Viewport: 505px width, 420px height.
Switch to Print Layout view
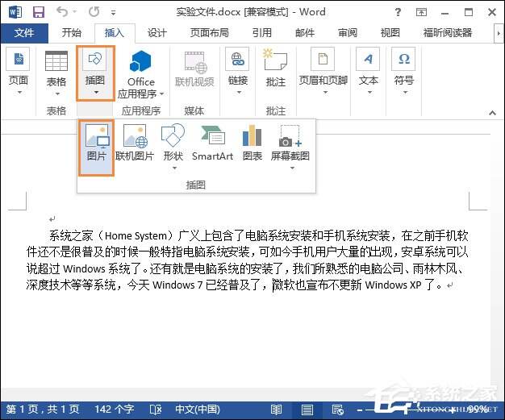click(307, 410)
